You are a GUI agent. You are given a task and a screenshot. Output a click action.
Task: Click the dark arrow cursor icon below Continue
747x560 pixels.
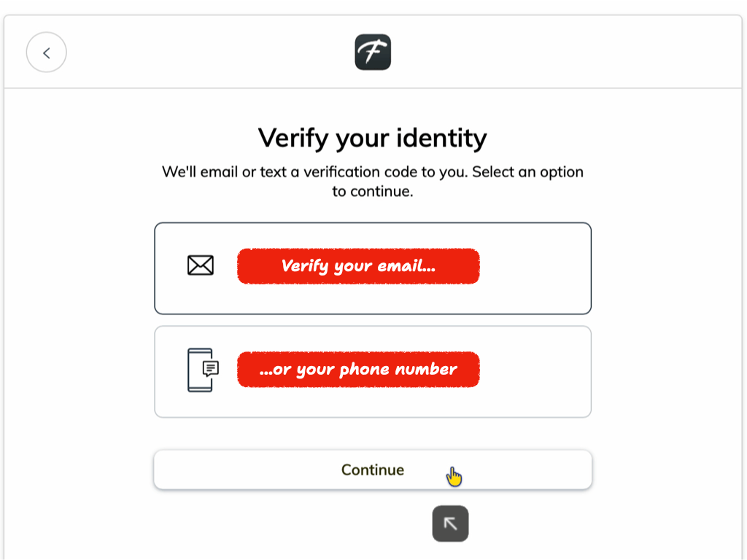450,524
